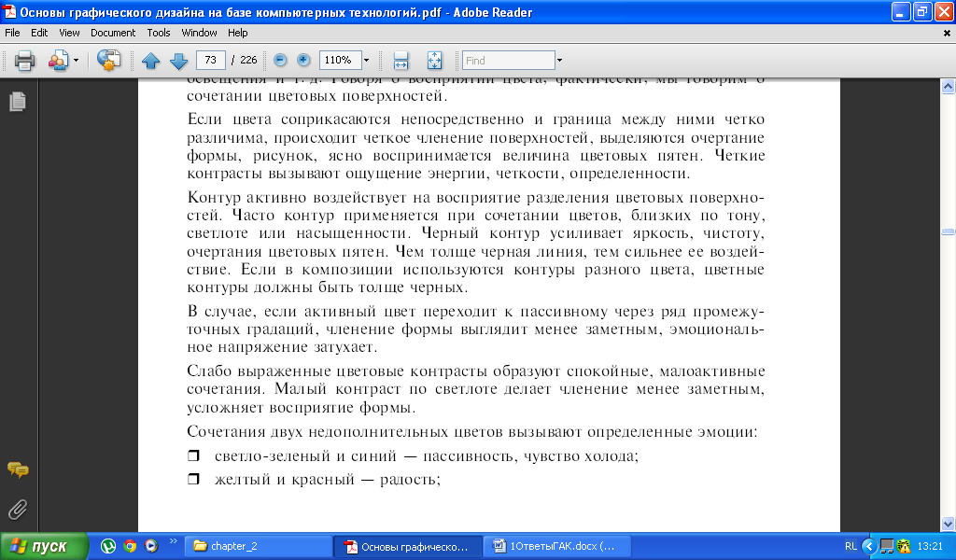Expand the quick launch overflow chevron
Viewport: 956px width, 560px height.
[x=173, y=541]
